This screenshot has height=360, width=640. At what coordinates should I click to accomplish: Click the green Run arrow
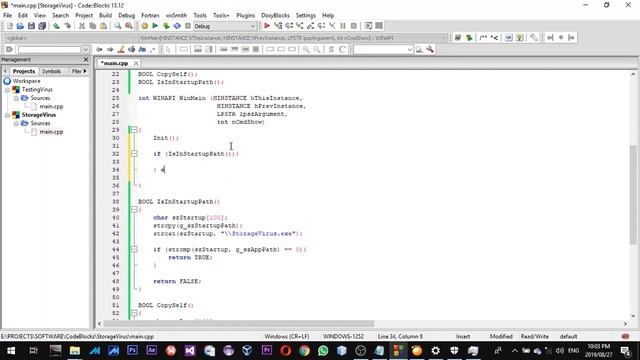tap(155, 26)
